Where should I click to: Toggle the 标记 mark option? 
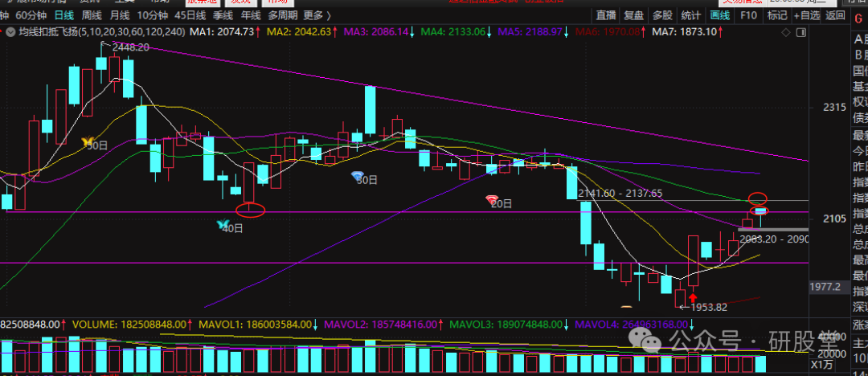pos(776,15)
